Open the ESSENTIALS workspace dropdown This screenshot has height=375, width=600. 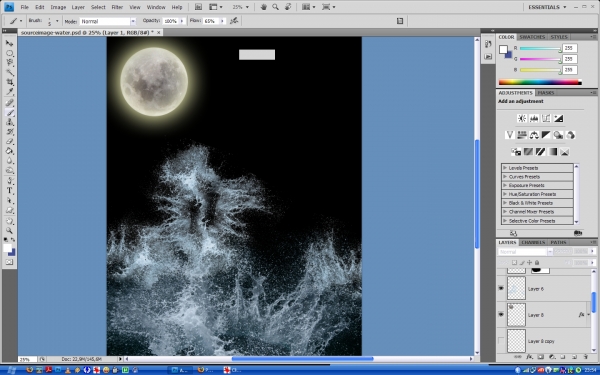pos(547,7)
